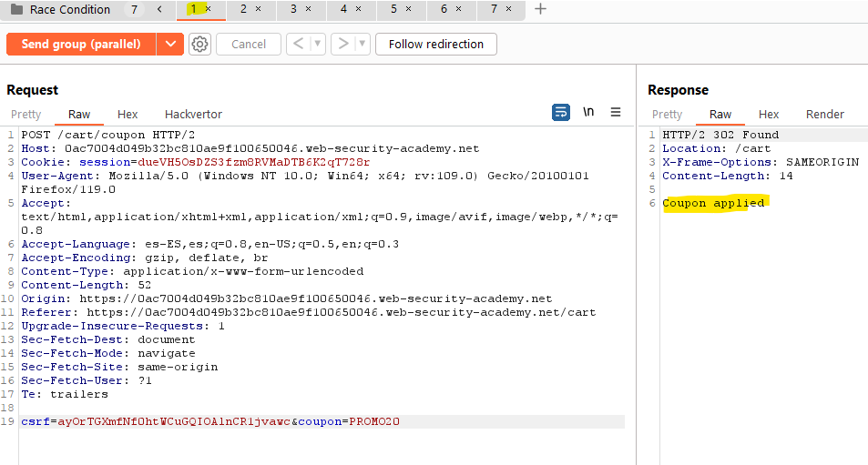Click the Referer header line

tap(309, 312)
